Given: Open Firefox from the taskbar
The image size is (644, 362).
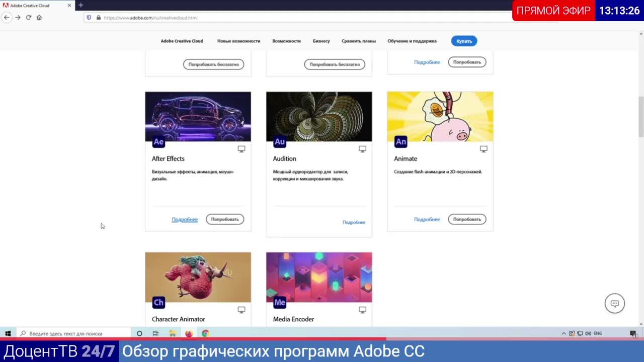Looking at the screenshot, I should point(189,333).
